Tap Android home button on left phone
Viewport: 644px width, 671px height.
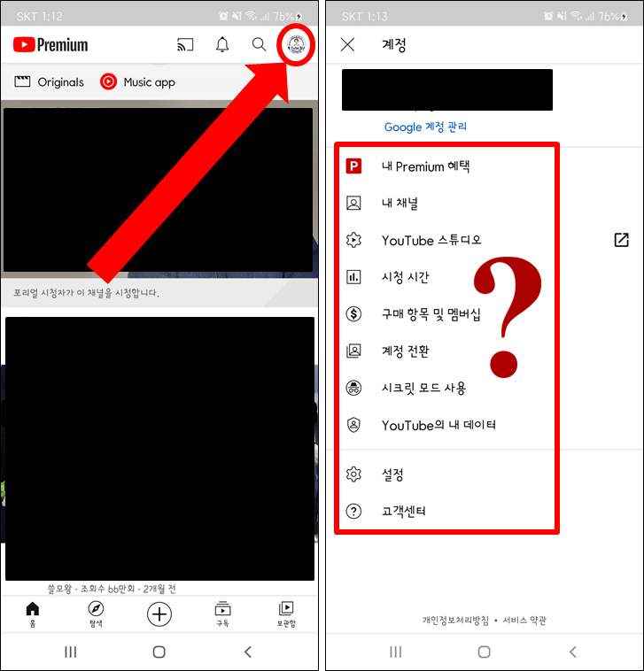[159, 652]
